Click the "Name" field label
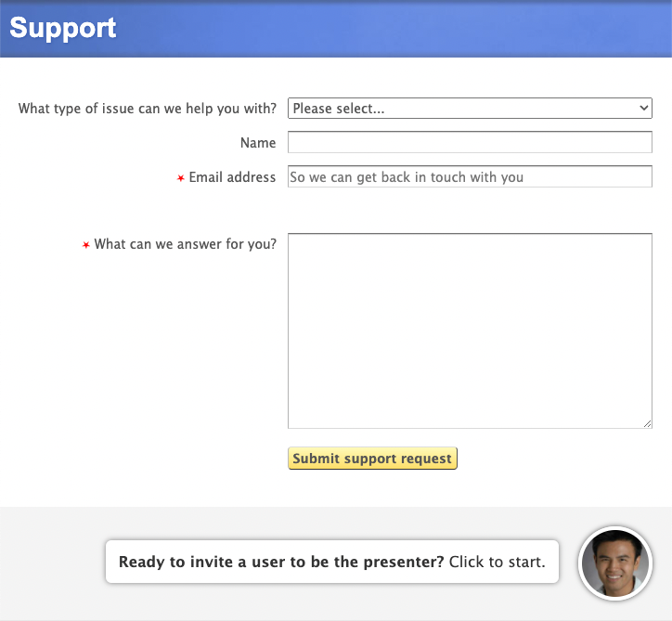 coord(258,143)
